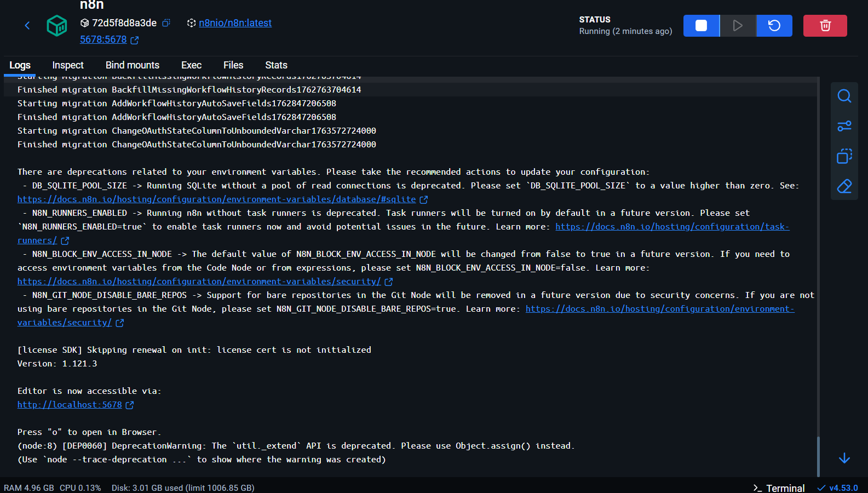Click the back arrow chevron
This screenshot has width=868, height=493.
(x=27, y=25)
